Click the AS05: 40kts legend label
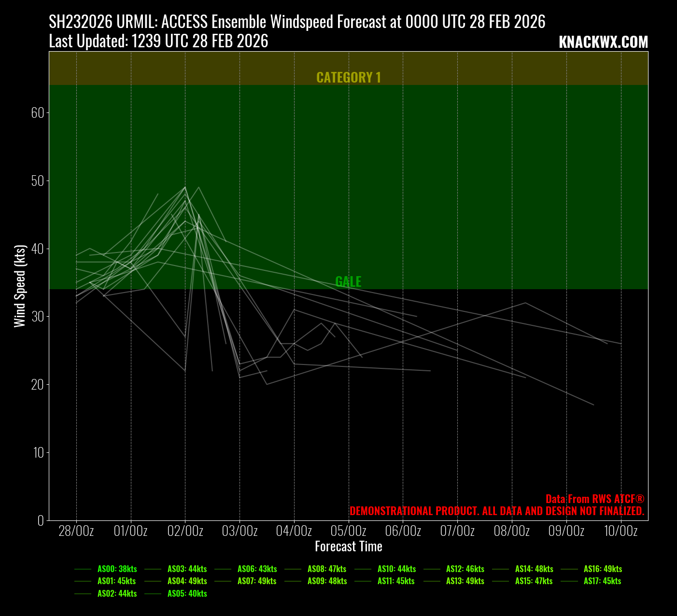Image resolution: width=677 pixels, height=616 pixels. click(x=187, y=594)
